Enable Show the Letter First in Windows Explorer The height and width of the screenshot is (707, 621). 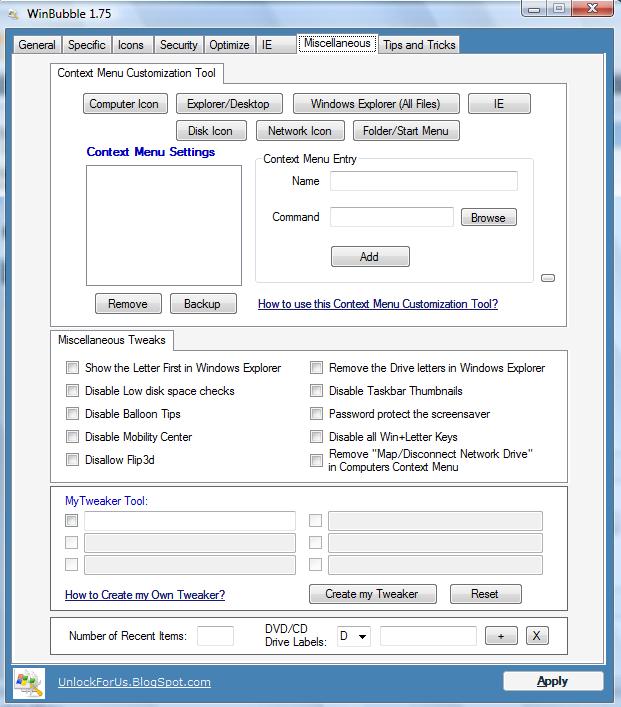pyautogui.click(x=72, y=367)
